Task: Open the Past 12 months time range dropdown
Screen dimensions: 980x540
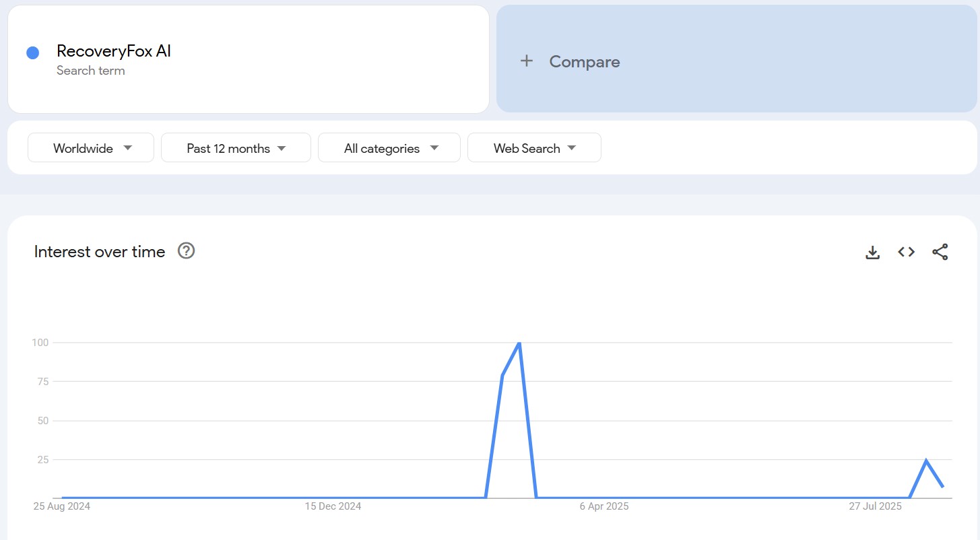Action: point(236,147)
